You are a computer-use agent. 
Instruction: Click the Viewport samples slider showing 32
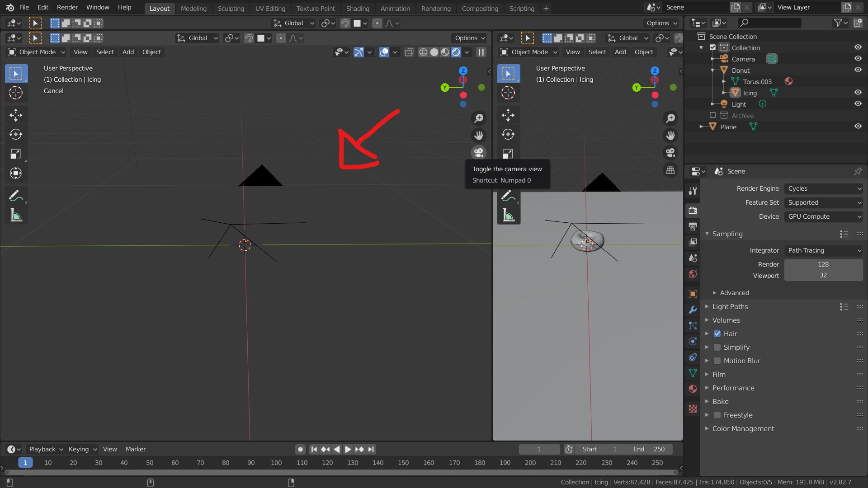coord(824,275)
